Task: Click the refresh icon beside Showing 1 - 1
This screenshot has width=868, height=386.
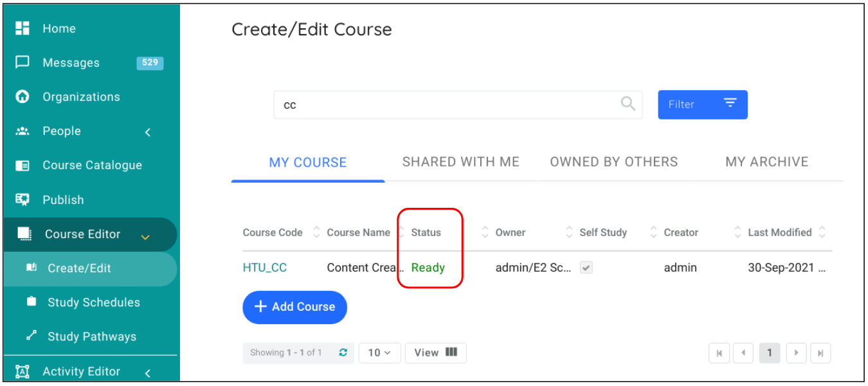Action: point(343,353)
